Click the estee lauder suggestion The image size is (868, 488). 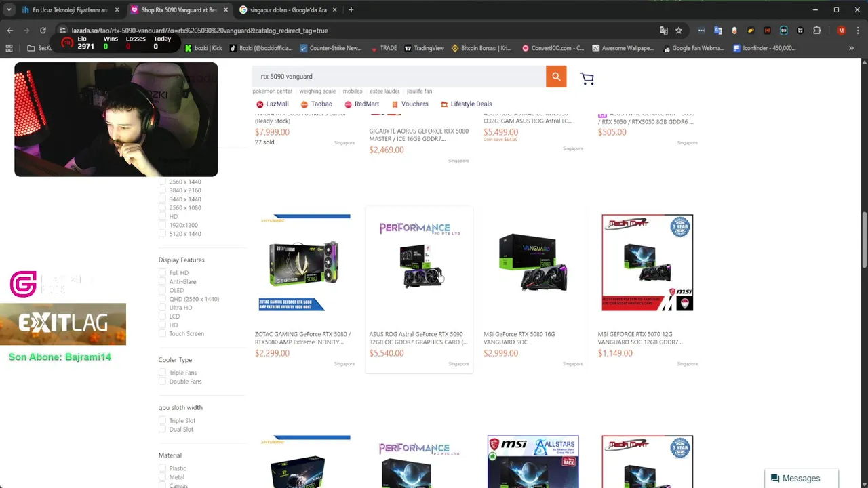point(384,91)
